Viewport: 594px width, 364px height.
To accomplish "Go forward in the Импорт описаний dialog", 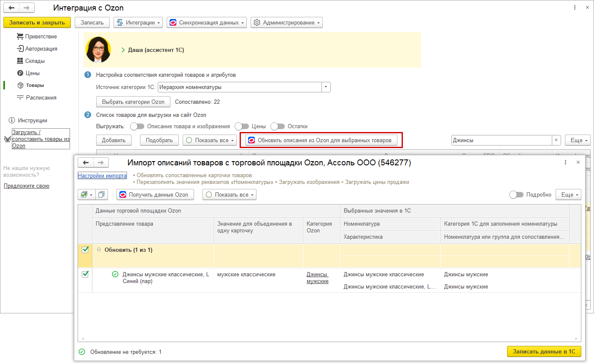I will [x=101, y=162].
